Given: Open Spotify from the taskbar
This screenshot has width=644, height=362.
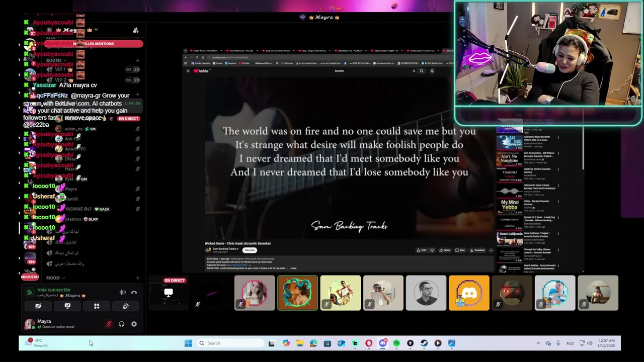Looking at the screenshot, I should tap(396, 343).
